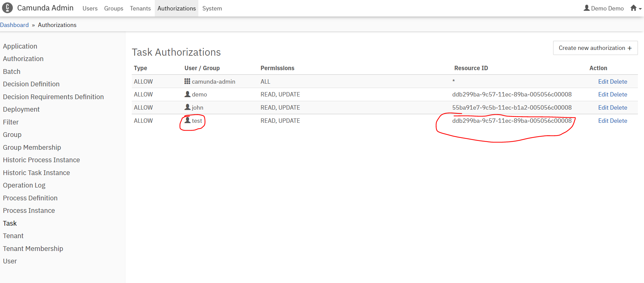Viewport: 644px width, 283px height.
Task: Open the System menu
Action: 212,8
